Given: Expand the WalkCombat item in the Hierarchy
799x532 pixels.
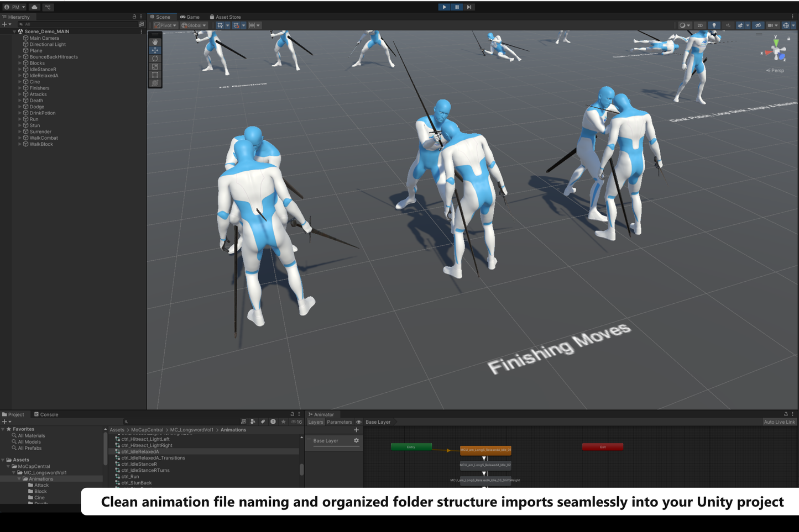Looking at the screenshot, I should click(x=20, y=138).
